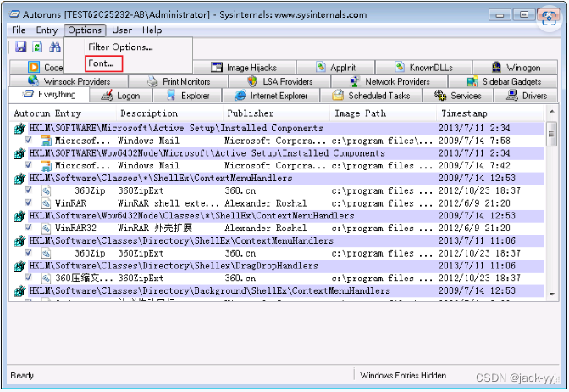Image resolution: width=569 pixels, height=392 pixels.
Task: Switch to the Winsock Providers tab
Action: coord(69,81)
